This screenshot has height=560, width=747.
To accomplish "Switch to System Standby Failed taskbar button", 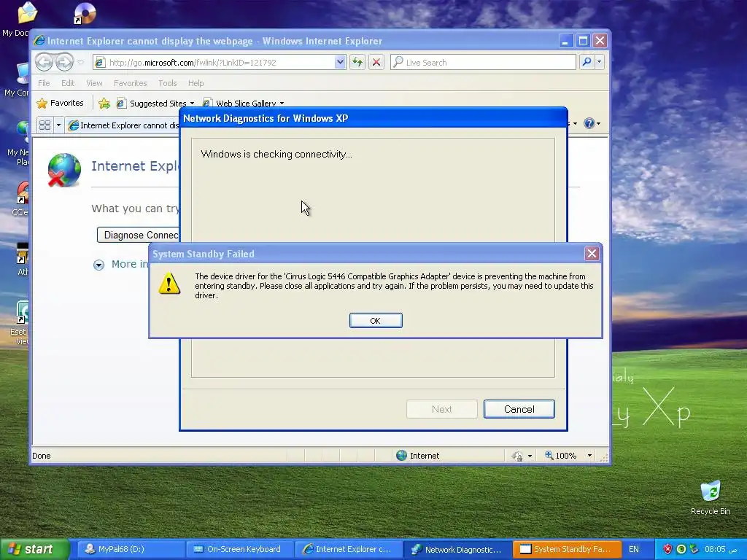I will [x=567, y=549].
